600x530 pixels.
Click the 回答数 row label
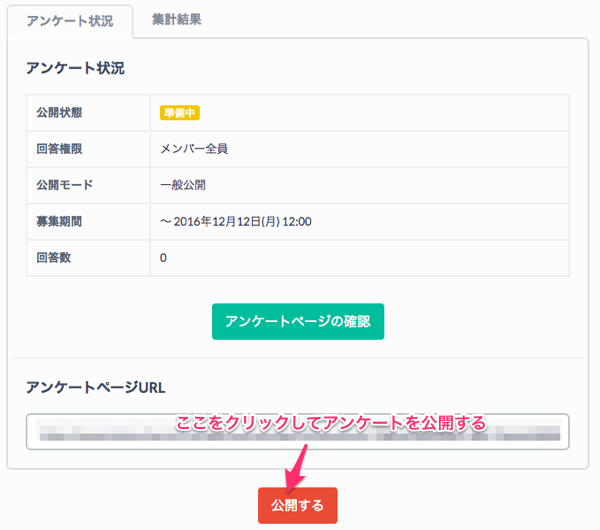pyautogui.click(x=54, y=257)
